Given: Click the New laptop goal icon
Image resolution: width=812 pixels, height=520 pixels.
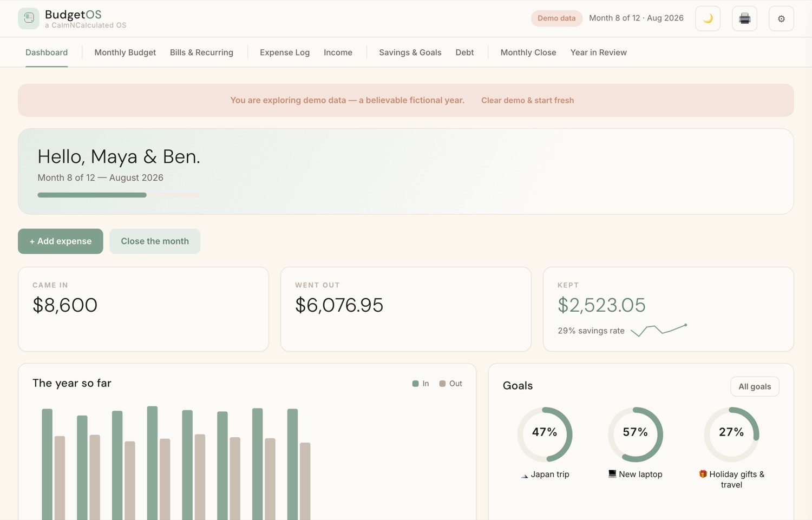Looking at the screenshot, I should 612,474.
